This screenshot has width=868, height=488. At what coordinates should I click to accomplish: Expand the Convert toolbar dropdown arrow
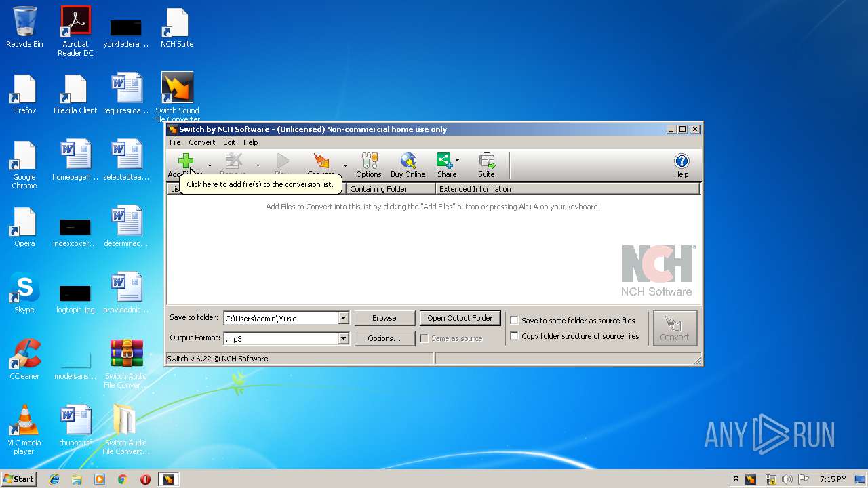pyautogui.click(x=345, y=165)
